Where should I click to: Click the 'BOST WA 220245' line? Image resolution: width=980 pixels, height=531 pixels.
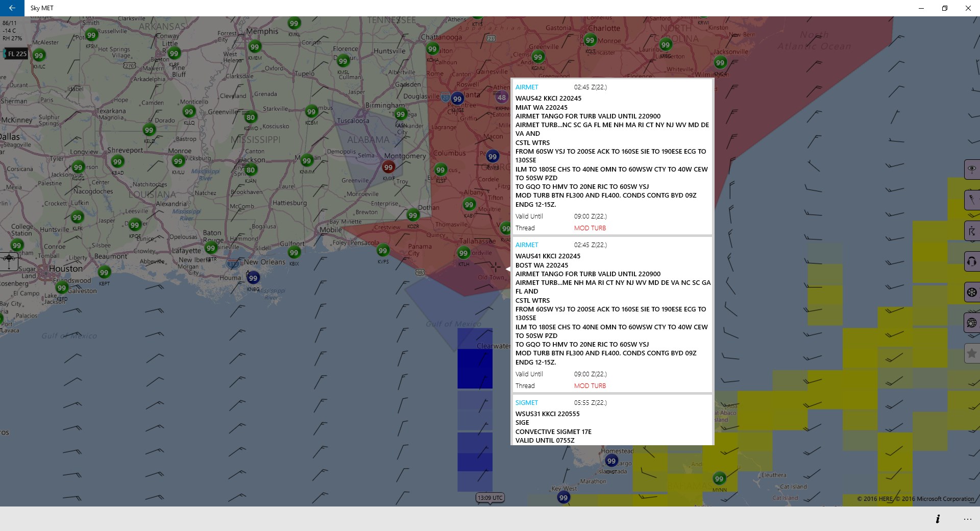tap(542, 265)
